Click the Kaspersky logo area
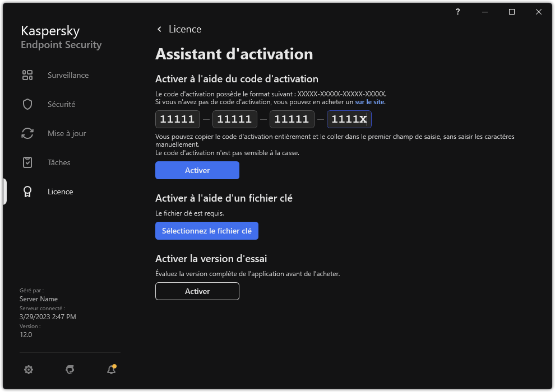Screen dimensions: 555x392 tap(61, 36)
